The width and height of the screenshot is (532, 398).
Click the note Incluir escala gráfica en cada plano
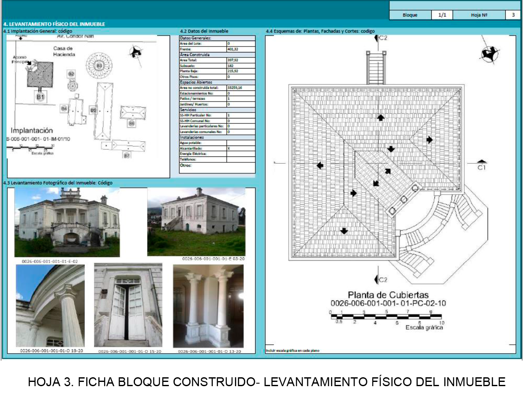tap(293, 351)
